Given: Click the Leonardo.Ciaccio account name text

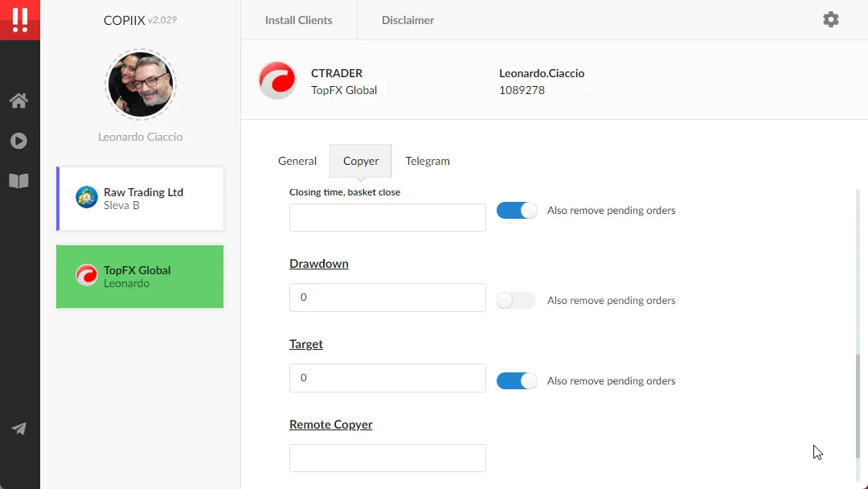Looking at the screenshot, I should click(542, 73).
